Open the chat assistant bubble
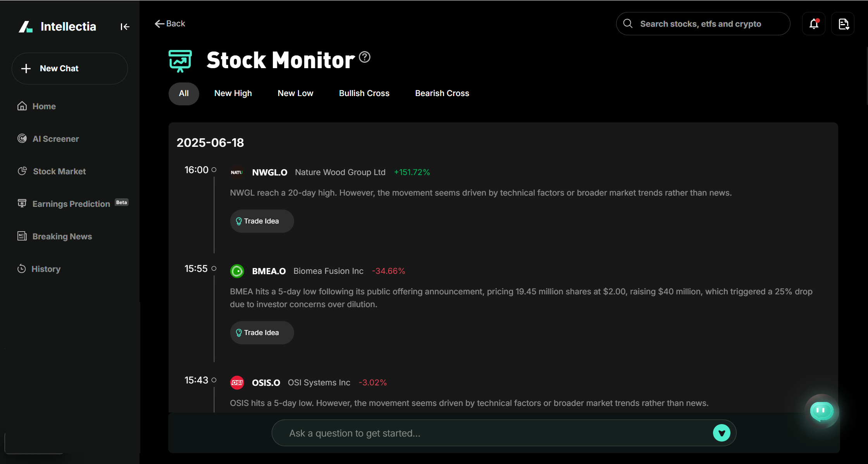The width and height of the screenshot is (868, 464). 821,411
